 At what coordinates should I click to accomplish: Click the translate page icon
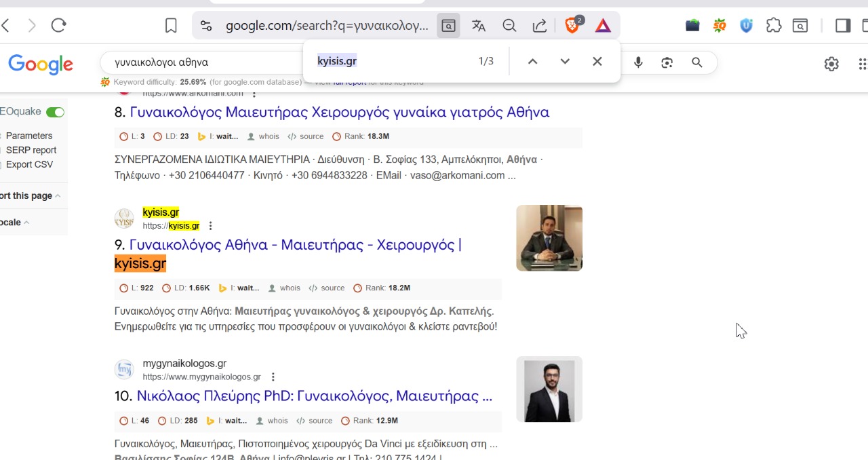pos(479,26)
